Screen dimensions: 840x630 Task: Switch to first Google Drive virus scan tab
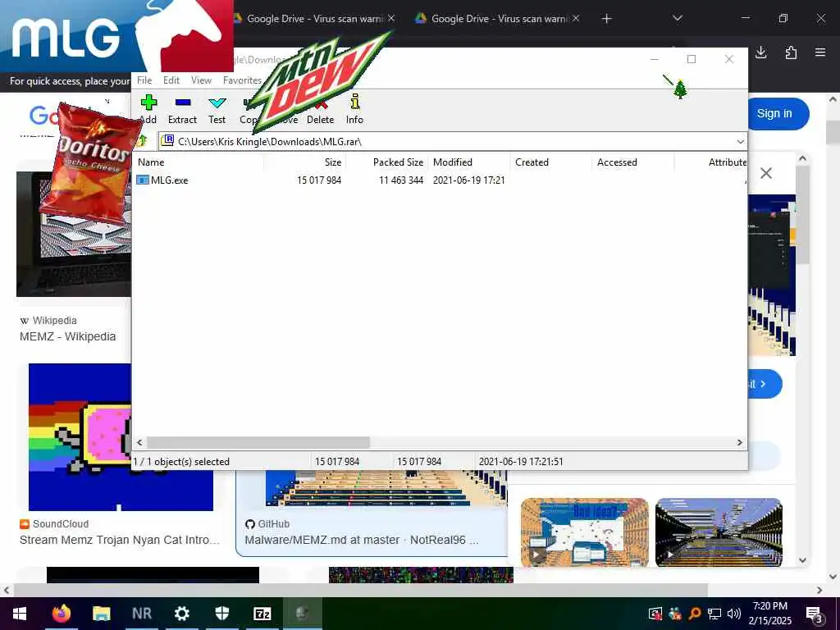pos(315,19)
